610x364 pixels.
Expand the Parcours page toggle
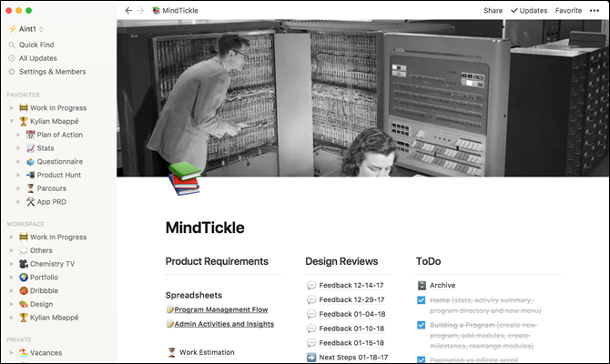[x=18, y=188]
